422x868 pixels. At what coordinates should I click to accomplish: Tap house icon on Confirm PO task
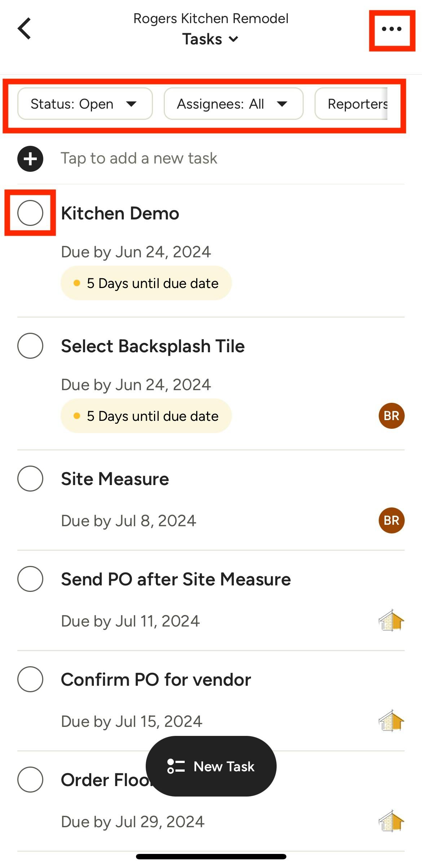click(391, 721)
